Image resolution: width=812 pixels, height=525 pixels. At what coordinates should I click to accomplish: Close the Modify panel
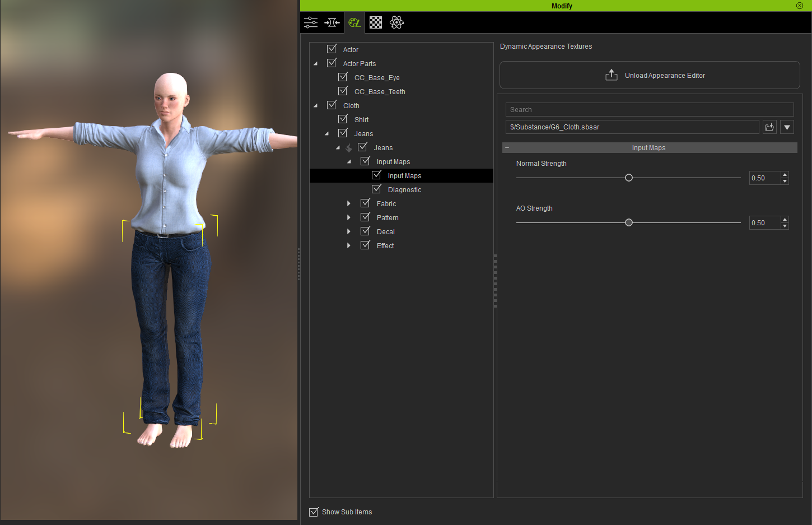click(x=799, y=6)
